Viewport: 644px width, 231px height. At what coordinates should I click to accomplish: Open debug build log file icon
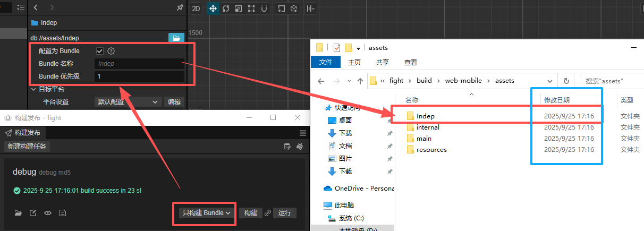tap(62, 213)
